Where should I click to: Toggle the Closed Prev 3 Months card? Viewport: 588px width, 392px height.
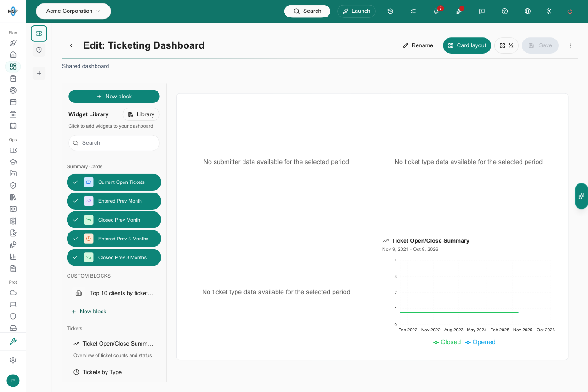114,257
